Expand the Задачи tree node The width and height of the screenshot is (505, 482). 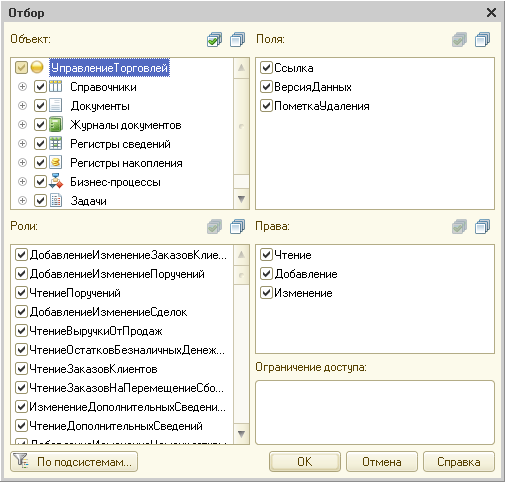[x=22, y=201]
